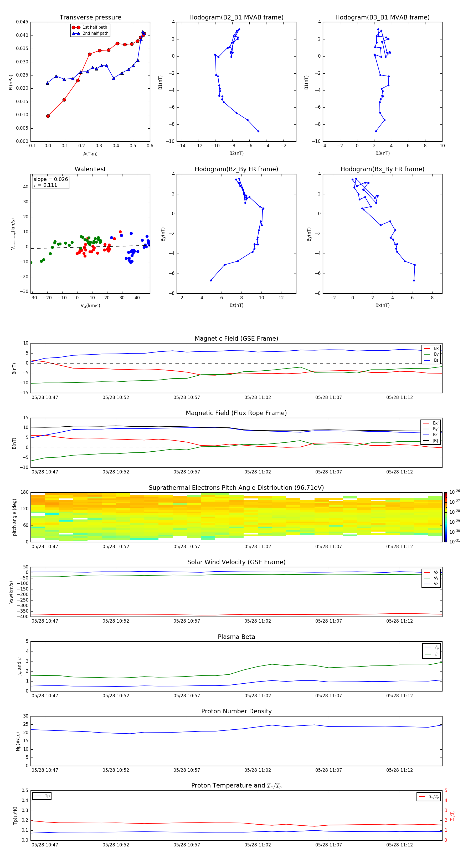The image size is (473, 868).
Task: Click the dashed fit line in WalenTest plot
Action: [x=90, y=247]
